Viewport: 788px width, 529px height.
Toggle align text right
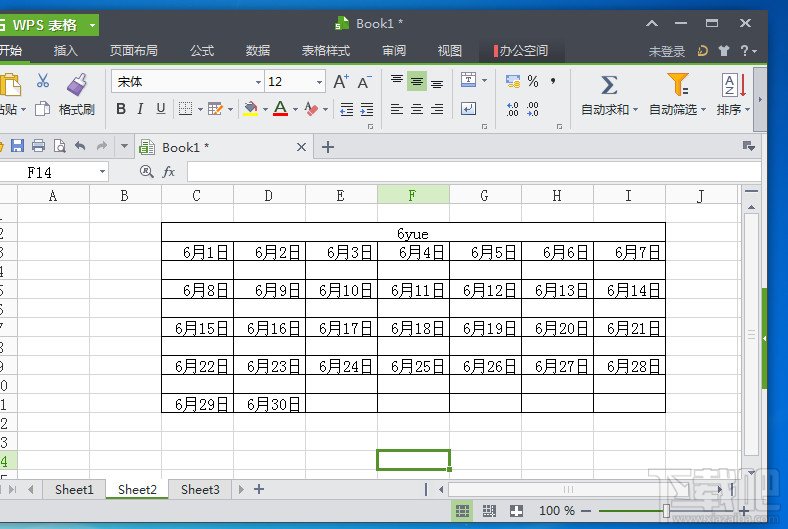(437, 109)
